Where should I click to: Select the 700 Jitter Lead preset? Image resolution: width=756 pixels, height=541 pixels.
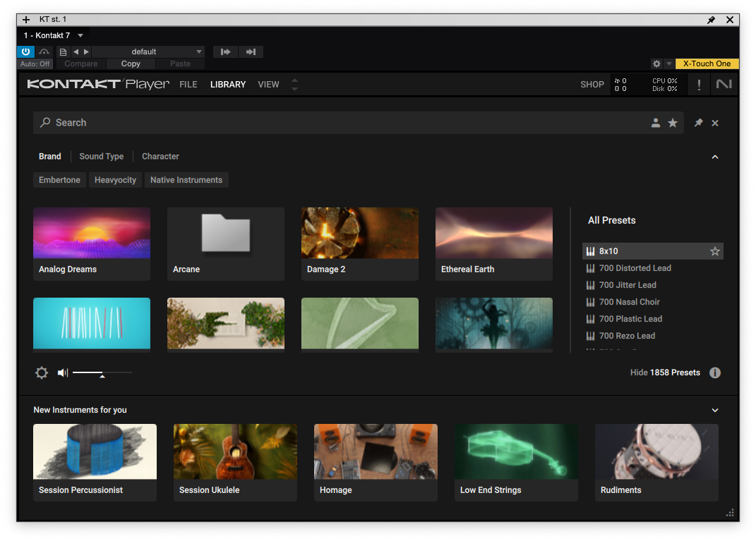pyautogui.click(x=652, y=285)
